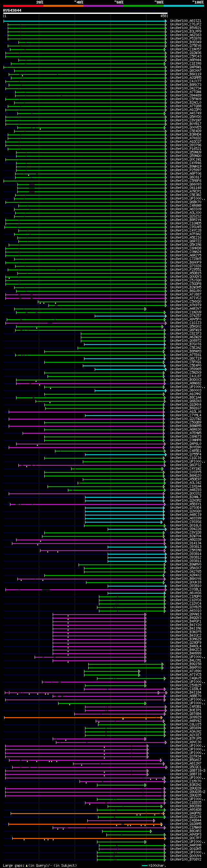Select hit label UniRef100_O93810
Screen dimensions: 207x868
[186, 586]
